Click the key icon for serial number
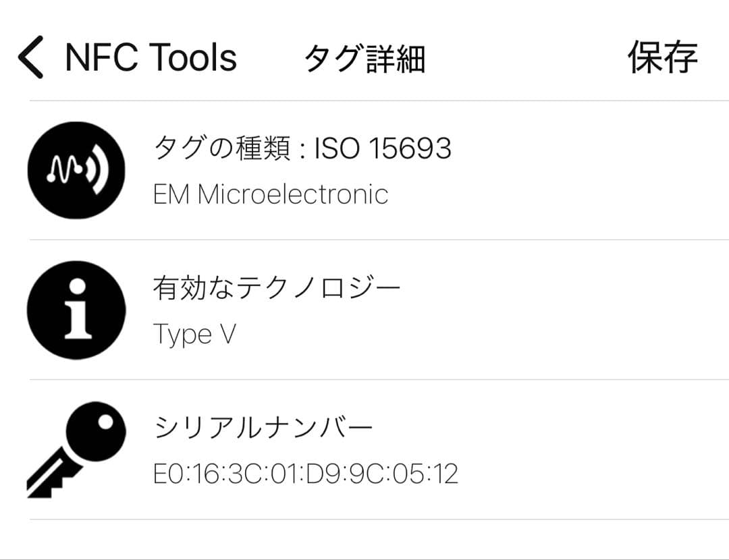 [76, 449]
